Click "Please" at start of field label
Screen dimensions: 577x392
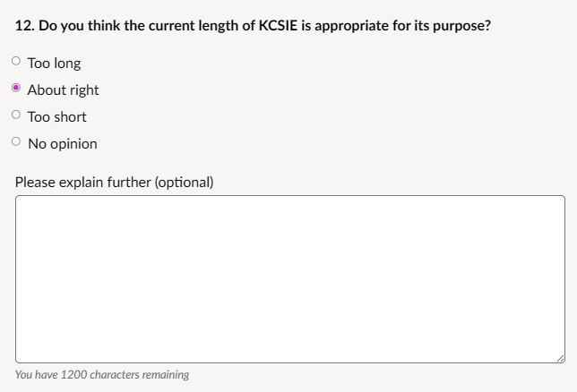coord(35,183)
